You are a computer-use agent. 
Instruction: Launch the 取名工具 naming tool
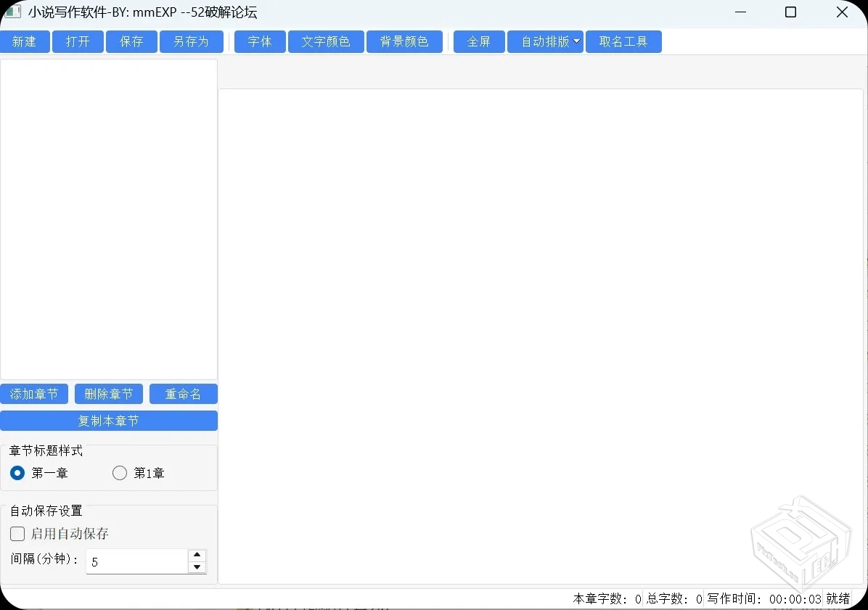[623, 41]
